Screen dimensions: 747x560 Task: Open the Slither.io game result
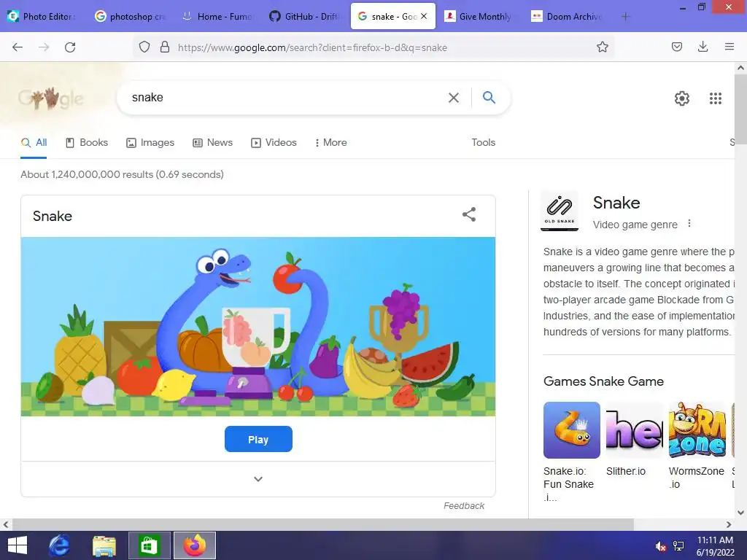(x=634, y=439)
